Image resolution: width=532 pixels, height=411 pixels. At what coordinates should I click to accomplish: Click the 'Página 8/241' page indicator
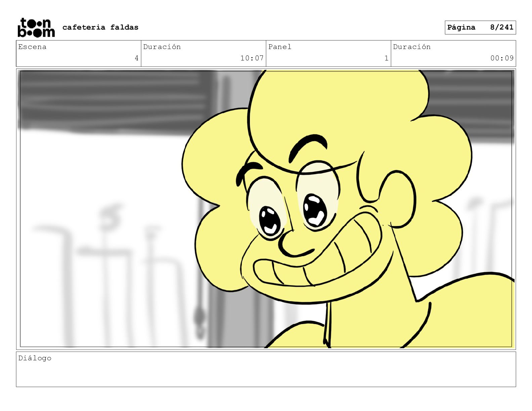(x=480, y=28)
